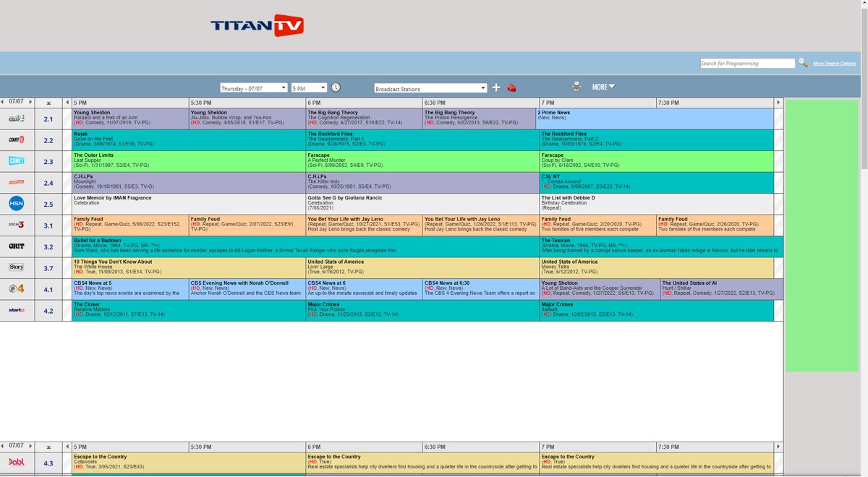Viewport: 868px width, 477px height.
Task: Click the Dabl channel 4.3 logo
Action: click(x=17, y=463)
